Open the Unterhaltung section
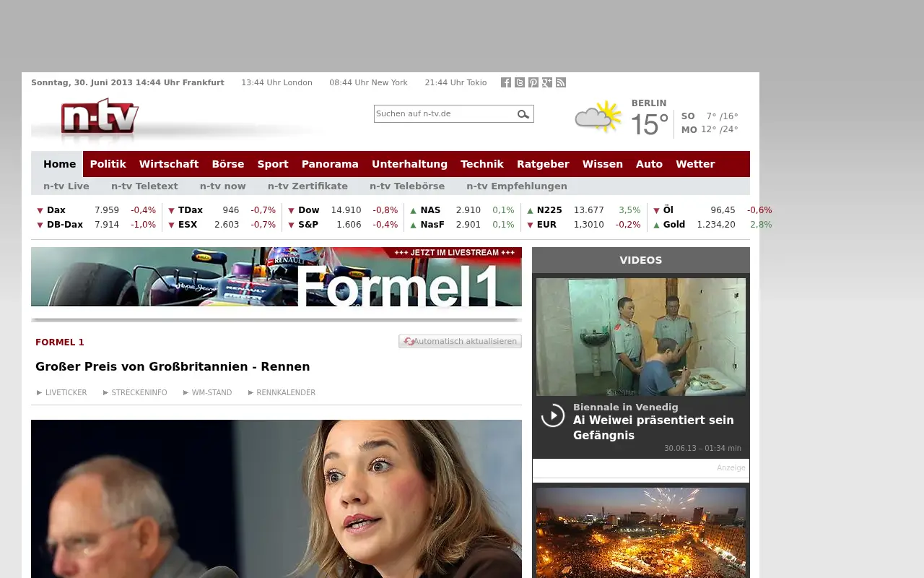The image size is (924, 578). (409, 164)
